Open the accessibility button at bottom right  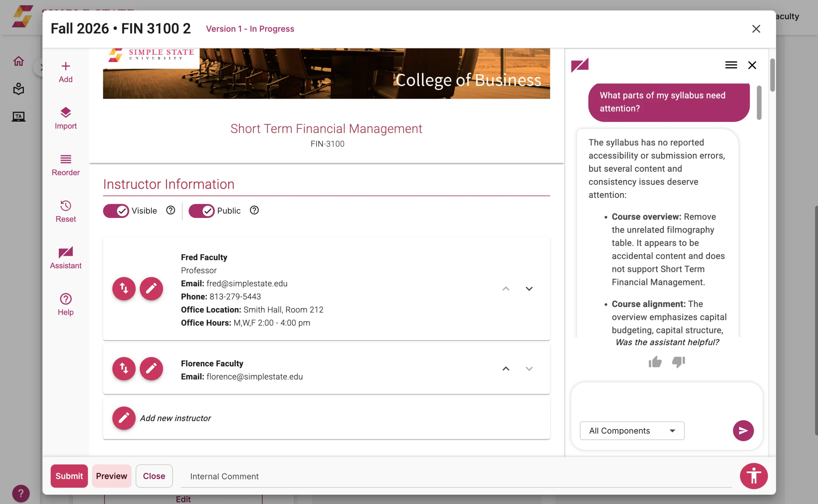(754, 476)
